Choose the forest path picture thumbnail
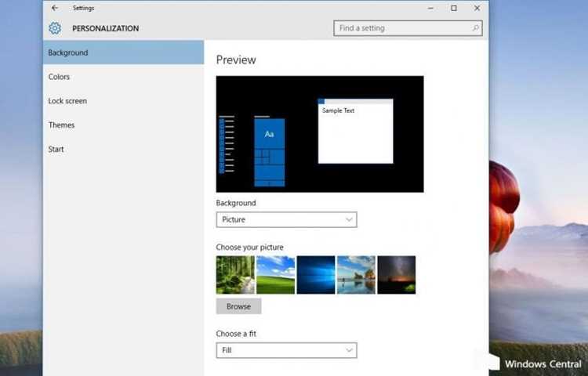This screenshot has width=588, height=376. (235, 275)
